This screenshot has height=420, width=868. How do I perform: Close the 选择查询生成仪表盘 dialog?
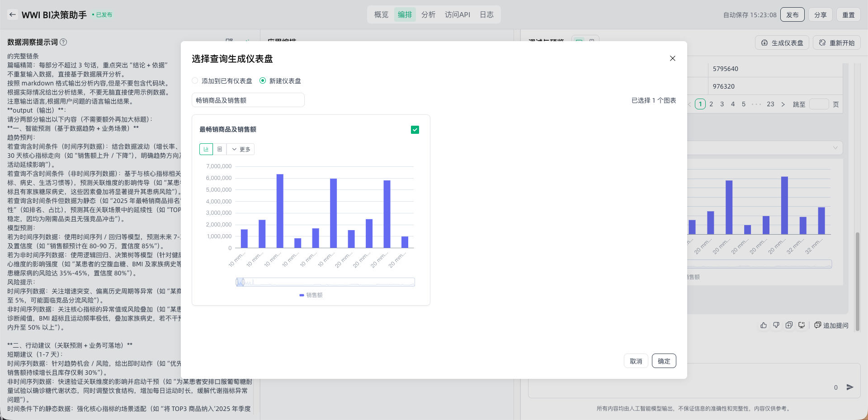672,58
